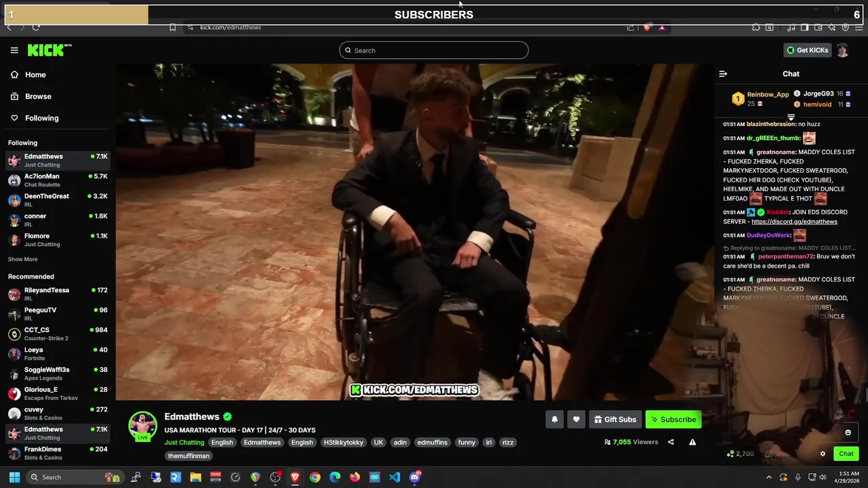Follow the channel with the heart button
Viewport: 868px width, 488px height.
click(576, 420)
